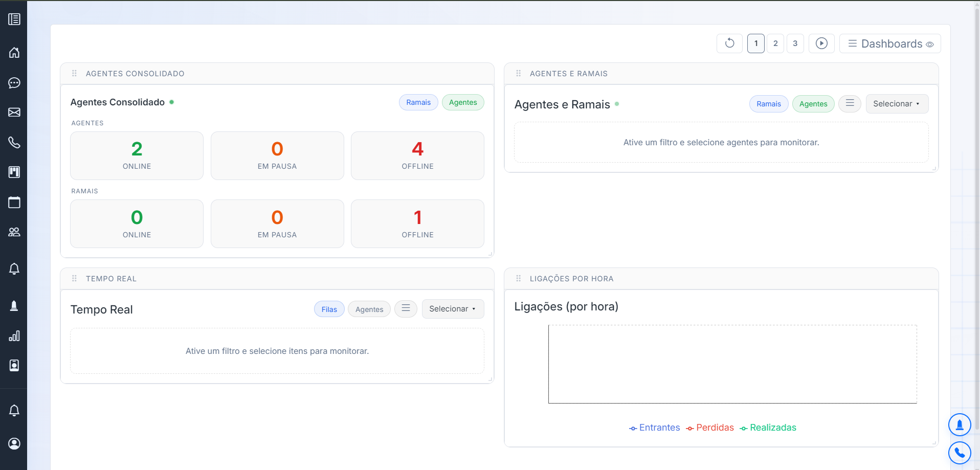Click the floating phone button at bottom right
980x470 pixels.
960,453
